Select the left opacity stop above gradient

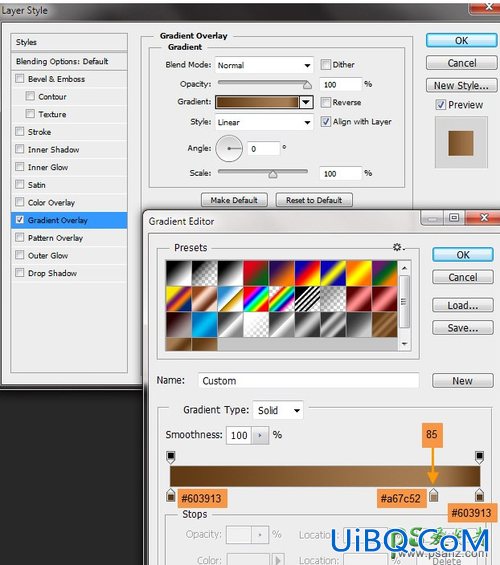[171, 457]
